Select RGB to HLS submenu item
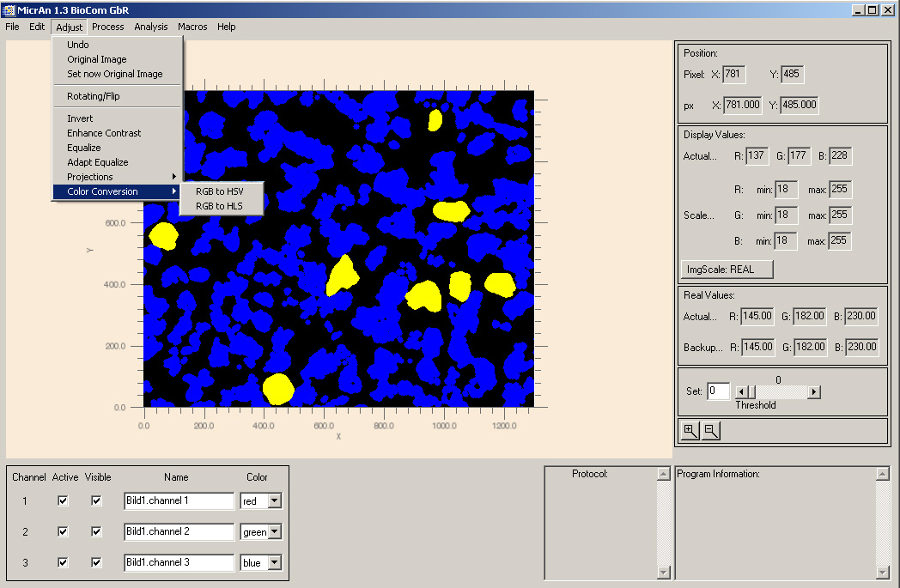 219,206
